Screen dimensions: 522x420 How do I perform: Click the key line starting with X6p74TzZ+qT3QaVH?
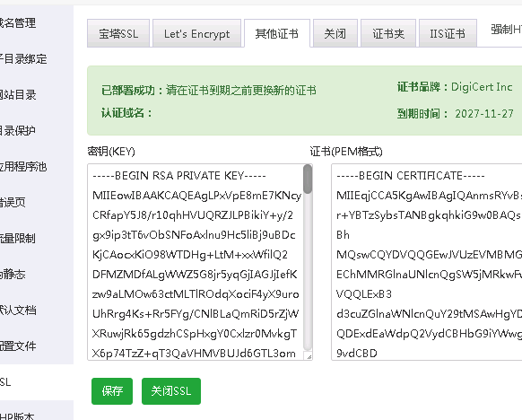click(x=194, y=354)
